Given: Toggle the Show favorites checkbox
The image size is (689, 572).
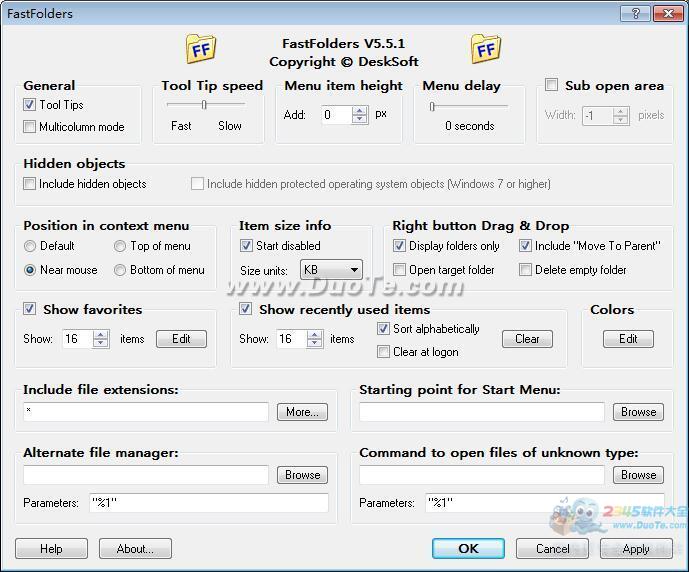Looking at the screenshot, I should [29, 308].
